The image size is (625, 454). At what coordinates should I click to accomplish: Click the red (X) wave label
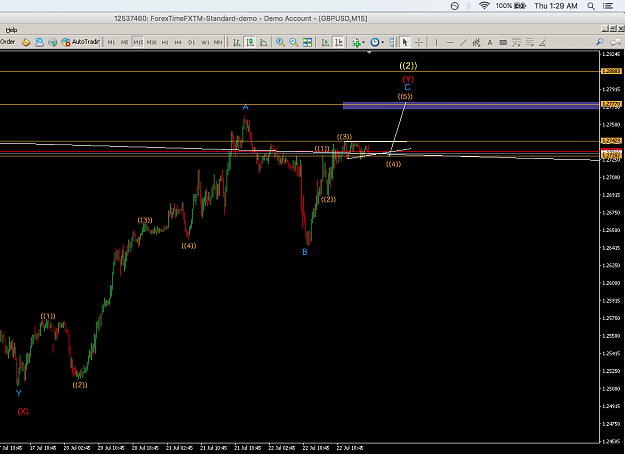[23, 411]
